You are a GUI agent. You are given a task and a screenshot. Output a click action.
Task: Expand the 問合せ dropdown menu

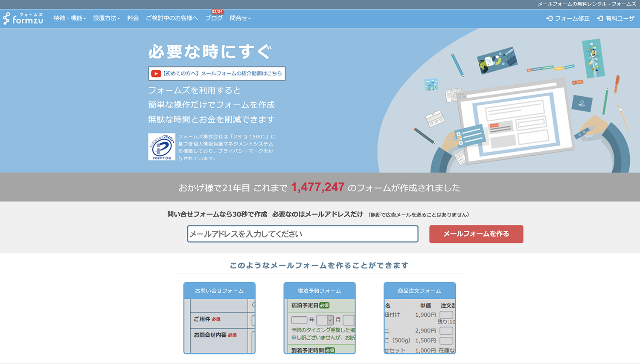pyautogui.click(x=240, y=18)
